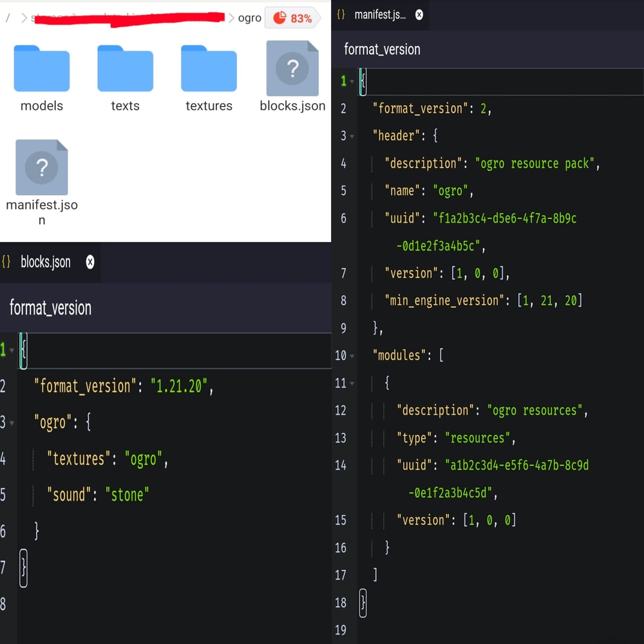Viewport: 644px width, 644px height.
Task: Fold the module object at line 11
Action: point(352,384)
